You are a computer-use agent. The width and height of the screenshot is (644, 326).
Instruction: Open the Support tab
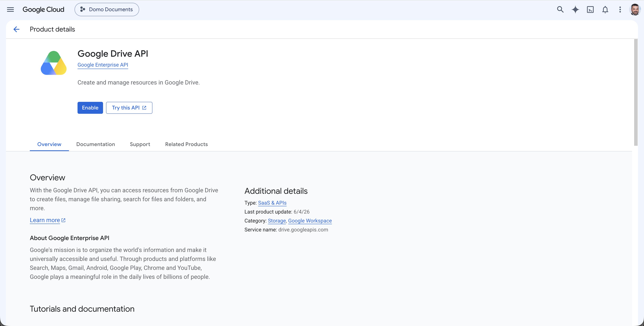tap(140, 144)
